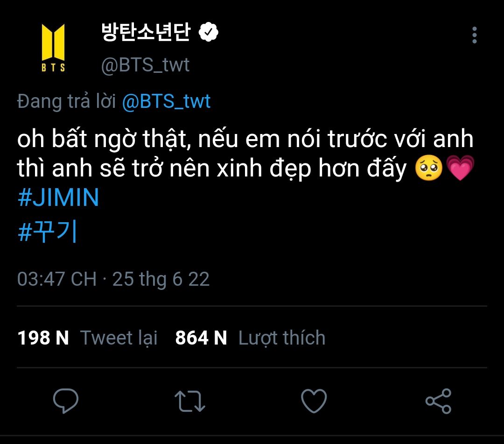The height and width of the screenshot is (444, 504).
Task: Click the 03:47 CH timestamp
Action: [57, 279]
